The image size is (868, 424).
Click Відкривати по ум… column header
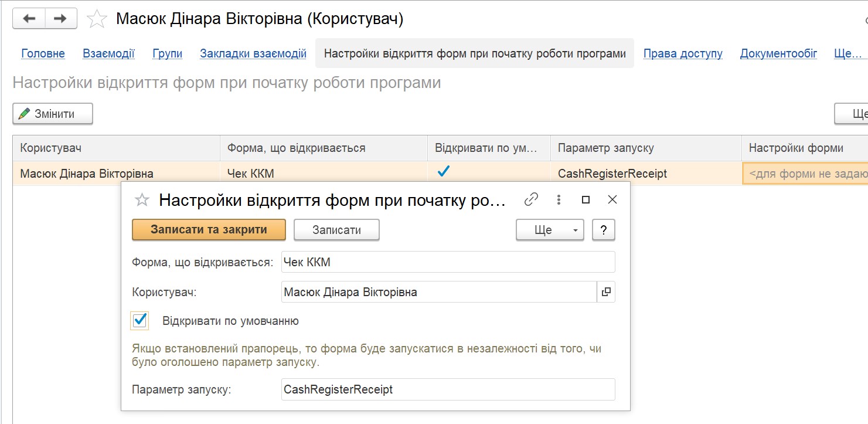(x=489, y=148)
